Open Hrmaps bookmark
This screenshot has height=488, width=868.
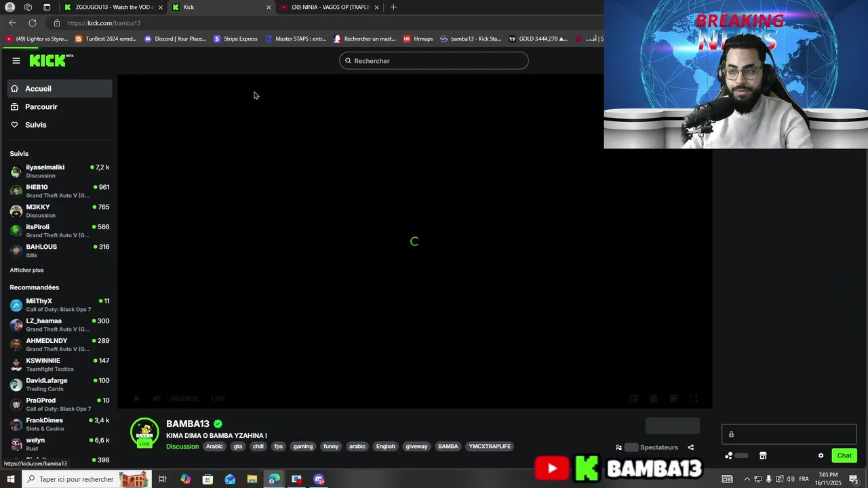418,39
